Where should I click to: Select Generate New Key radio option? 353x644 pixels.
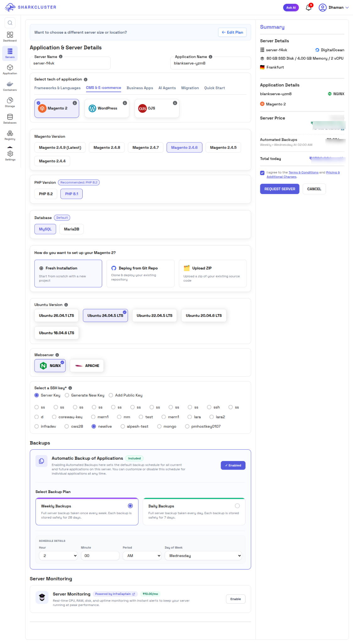click(x=67, y=395)
